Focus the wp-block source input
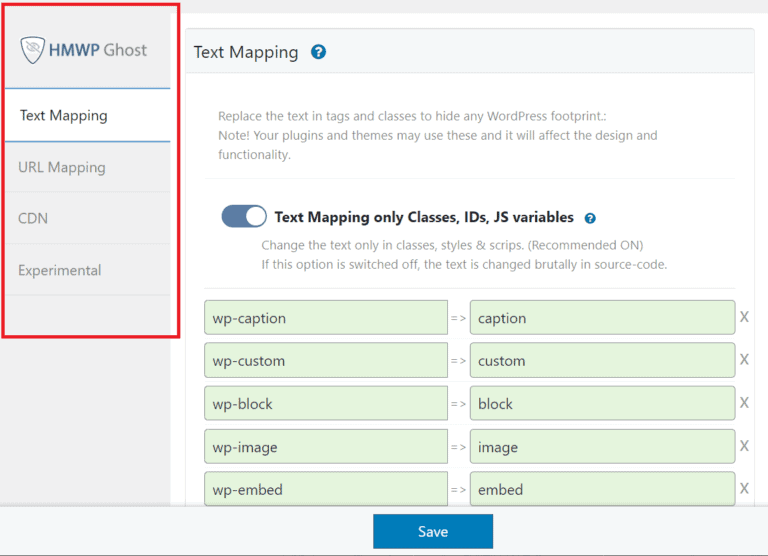 point(325,404)
